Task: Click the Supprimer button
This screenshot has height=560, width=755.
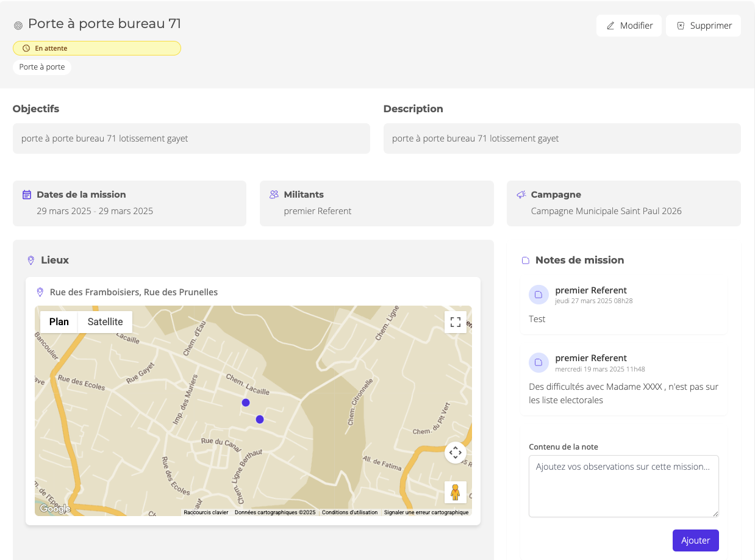Action: (703, 26)
